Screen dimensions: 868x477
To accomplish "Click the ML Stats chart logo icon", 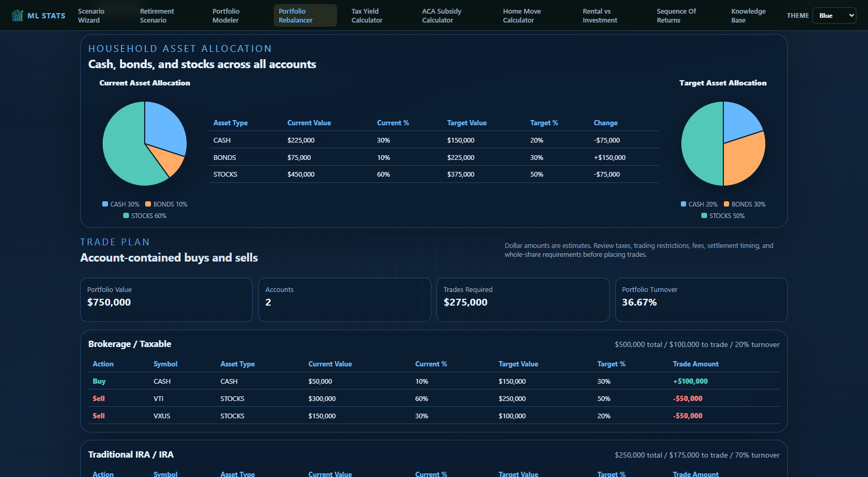I will [17, 16].
